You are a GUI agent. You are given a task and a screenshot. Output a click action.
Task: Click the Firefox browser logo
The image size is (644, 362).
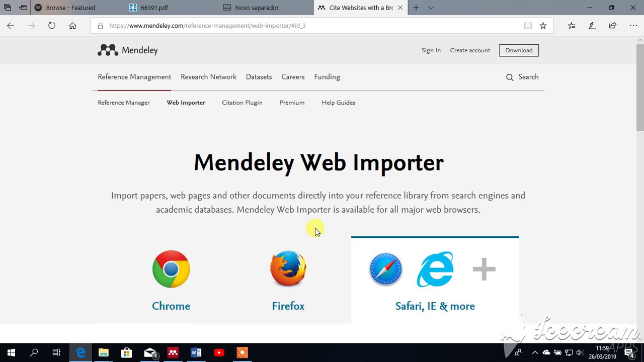[288, 268]
